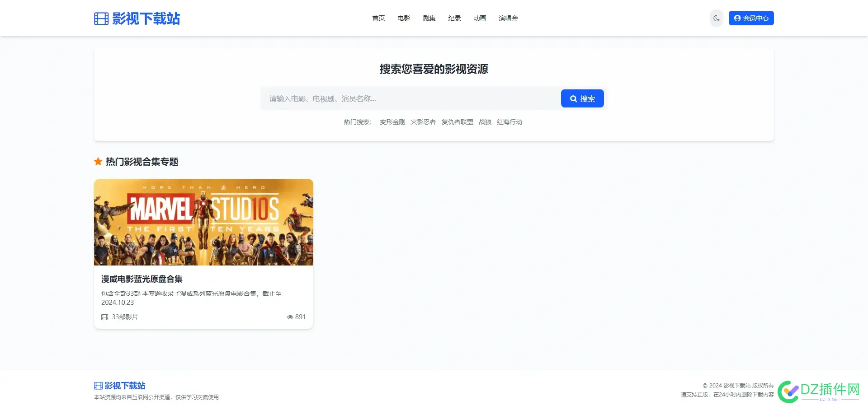Go to 首页 nav item
Screen dimensions: 868x410
pyautogui.click(x=378, y=18)
